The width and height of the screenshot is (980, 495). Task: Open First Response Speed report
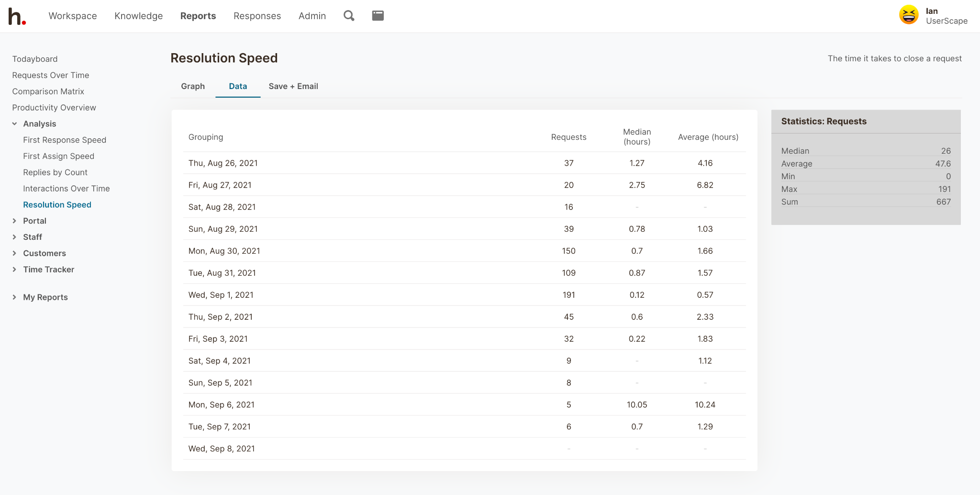65,140
